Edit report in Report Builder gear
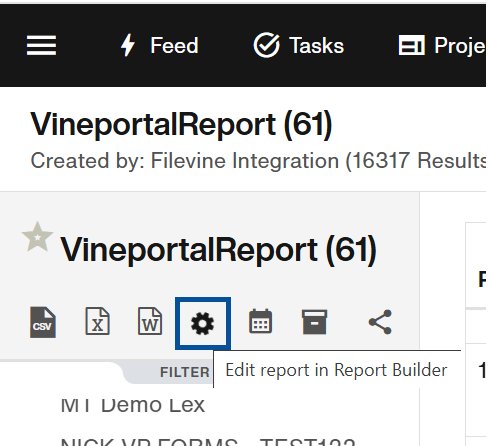 point(203,323)
